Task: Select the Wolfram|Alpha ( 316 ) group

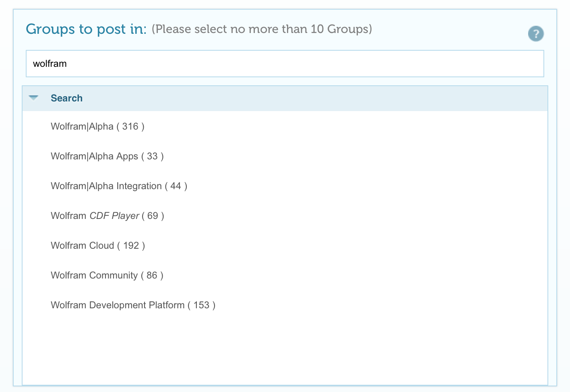Action: (97, 126)
